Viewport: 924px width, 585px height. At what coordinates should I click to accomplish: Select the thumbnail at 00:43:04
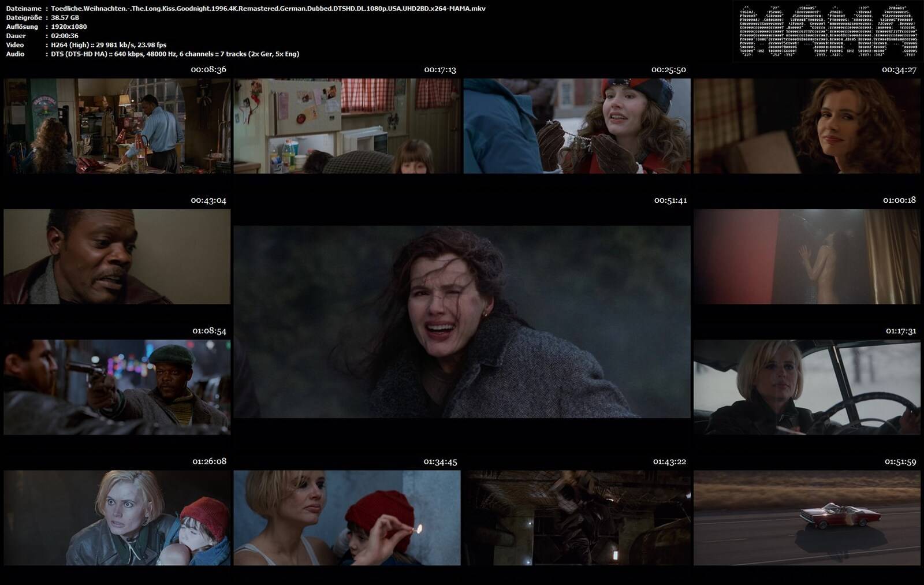[117, 256]
